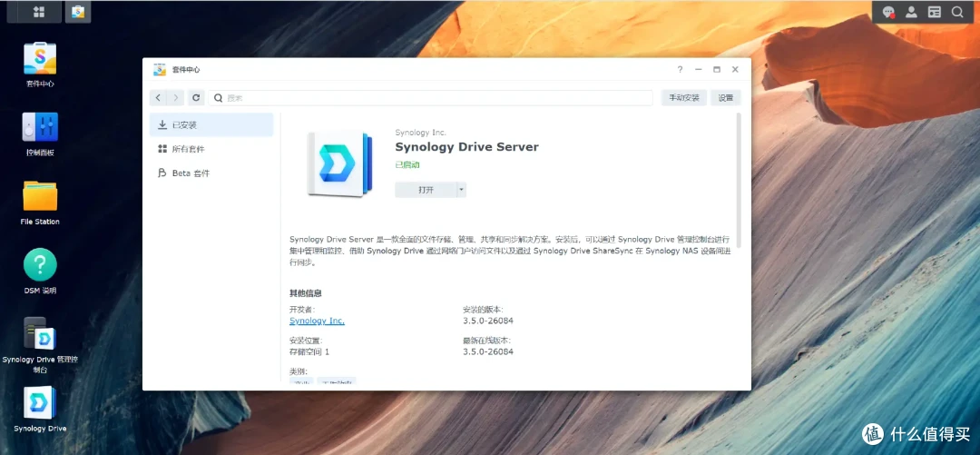The image size is (980, 455).
Task: Launch Synology Drive desktop icon
Action: [x=40, y=410]
